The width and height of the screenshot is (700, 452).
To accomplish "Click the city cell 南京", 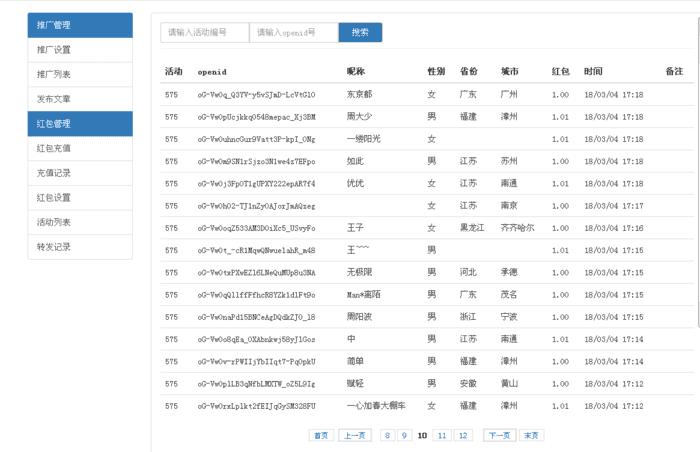I will coord(509,206).
